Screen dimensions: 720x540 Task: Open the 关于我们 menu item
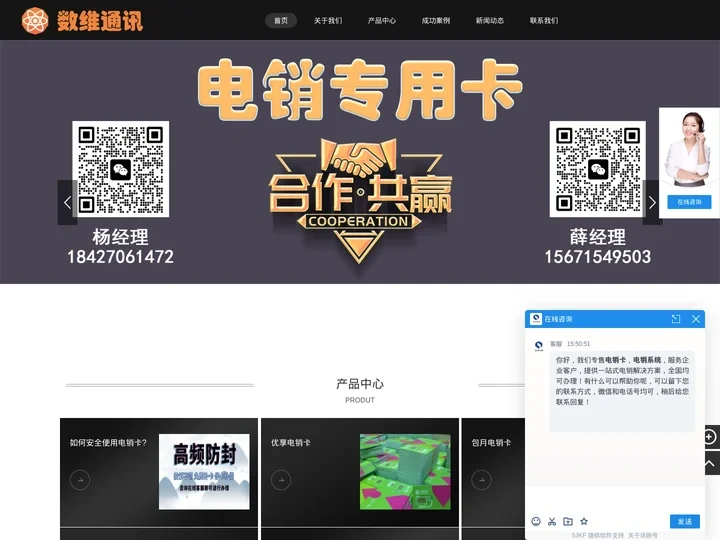click(328, 21)
